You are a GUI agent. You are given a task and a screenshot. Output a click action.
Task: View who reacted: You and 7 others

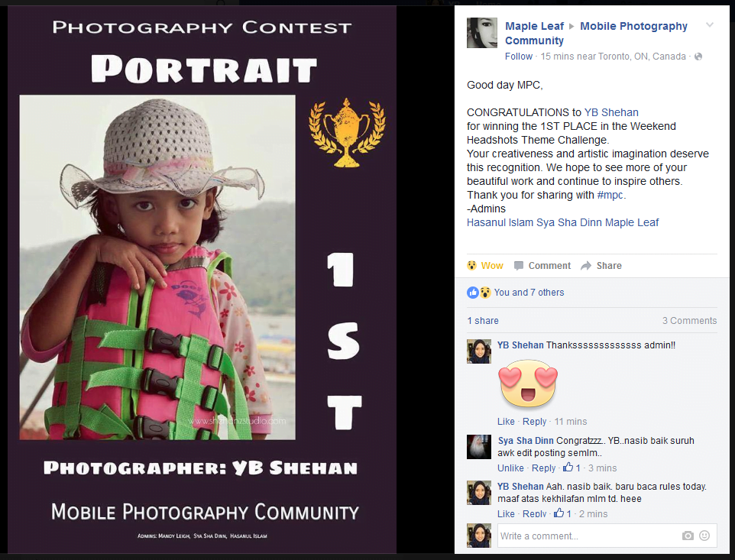[529, 293]
